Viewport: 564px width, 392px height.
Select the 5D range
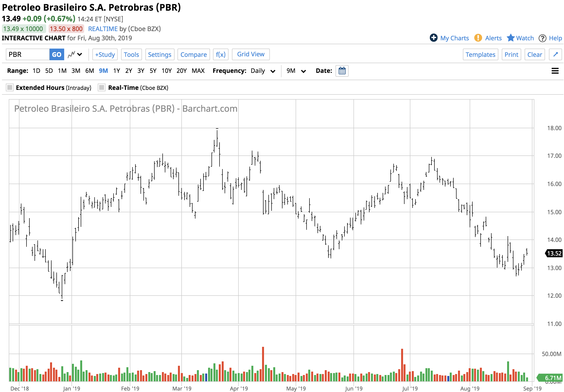[x=49, y=71]
